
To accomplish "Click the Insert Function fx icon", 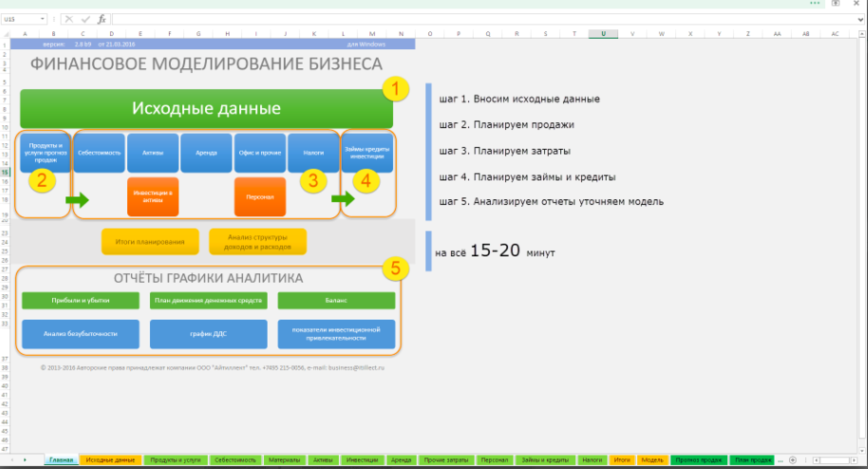I will click(102, 19).
